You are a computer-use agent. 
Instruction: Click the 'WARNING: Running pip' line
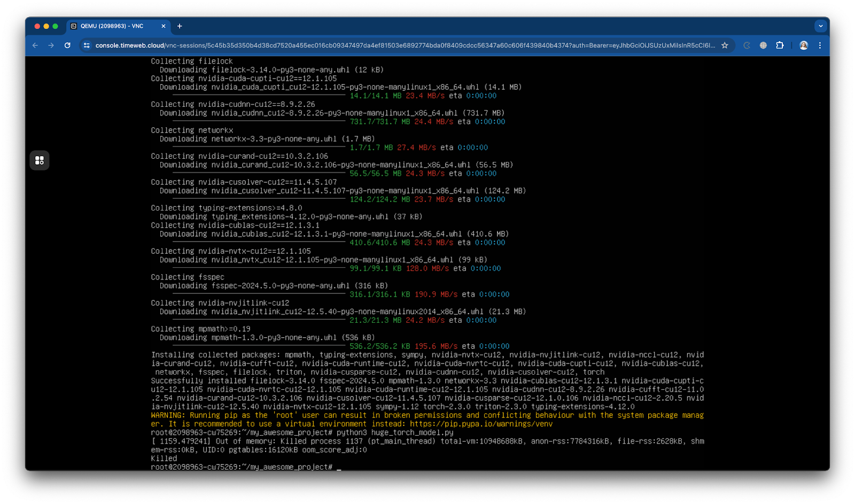click(x=427, y=415)
